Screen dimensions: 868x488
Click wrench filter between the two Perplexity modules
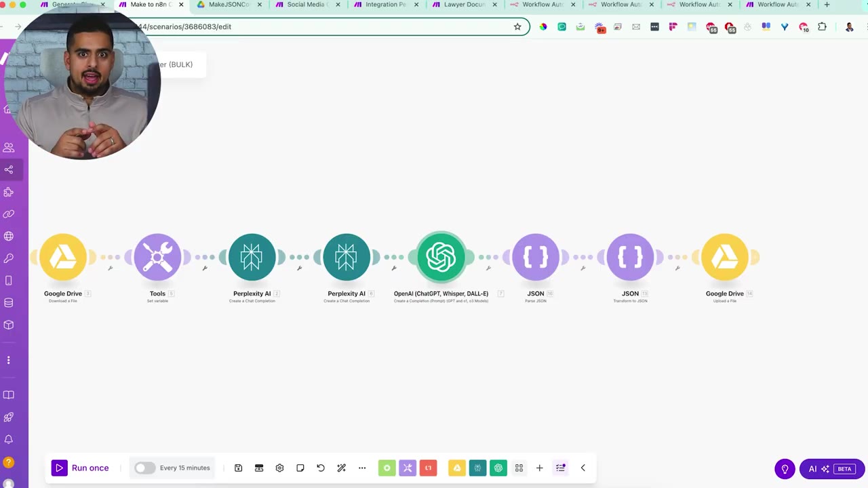299,268
